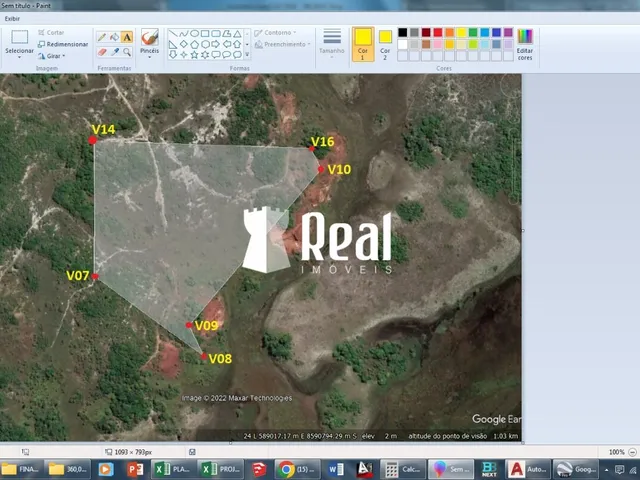Pick the red color swatch

[438, 32]
